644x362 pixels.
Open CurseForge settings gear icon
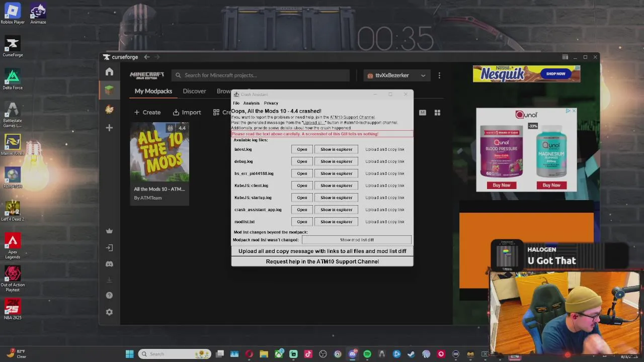click(109, 312)
